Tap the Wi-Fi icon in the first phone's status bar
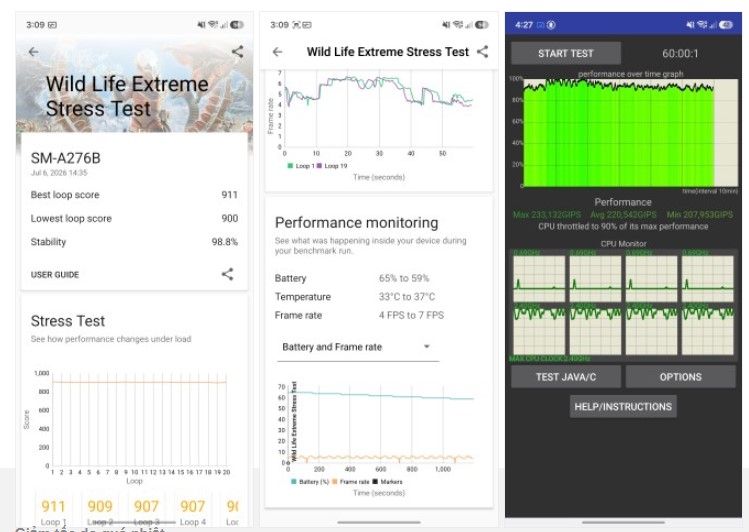 click(213, 24)
